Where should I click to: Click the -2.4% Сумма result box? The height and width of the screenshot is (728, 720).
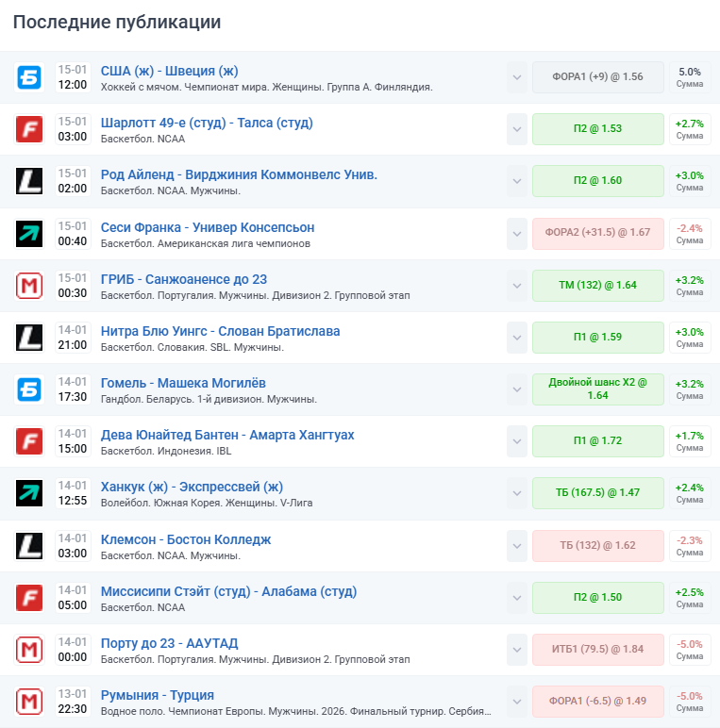click(x=690, y=233)
